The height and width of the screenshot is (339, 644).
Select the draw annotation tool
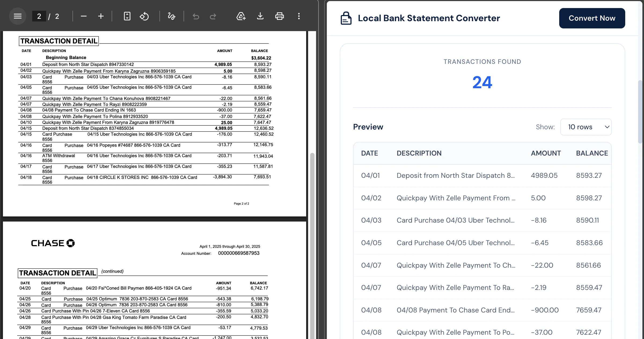click(x=171, y=16)
